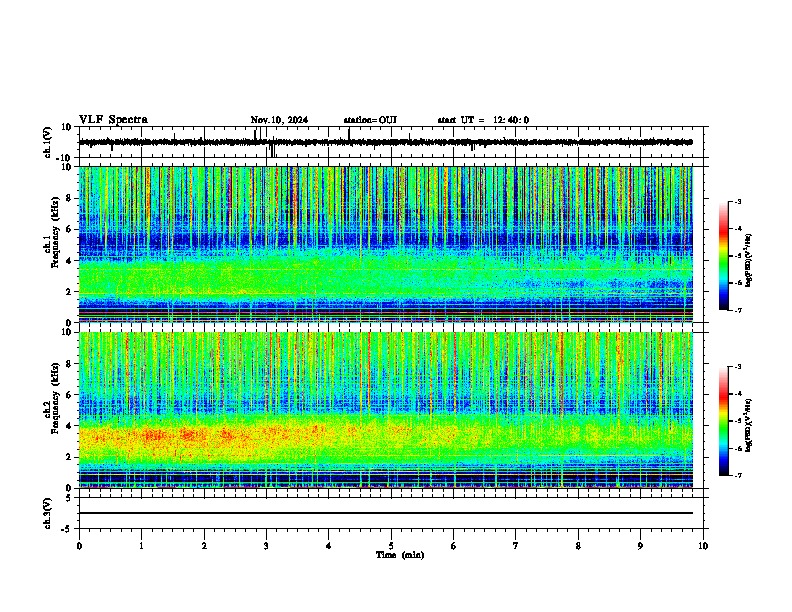Click the "8" kHz tick of ch.1 spectrogram
This screenshot has height=612, width=792.
tap(69, 198)
